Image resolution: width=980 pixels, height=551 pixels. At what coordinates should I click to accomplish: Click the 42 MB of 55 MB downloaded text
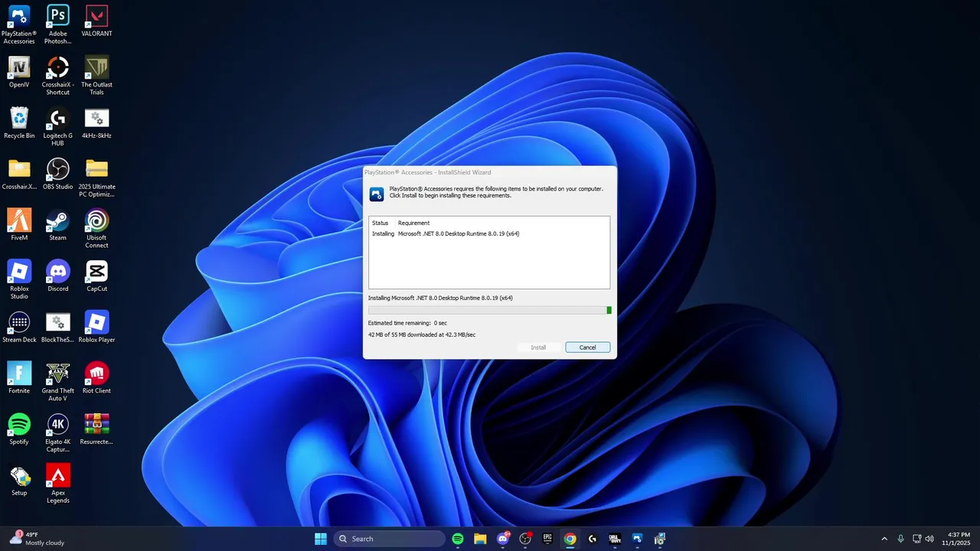click(422, 334)
